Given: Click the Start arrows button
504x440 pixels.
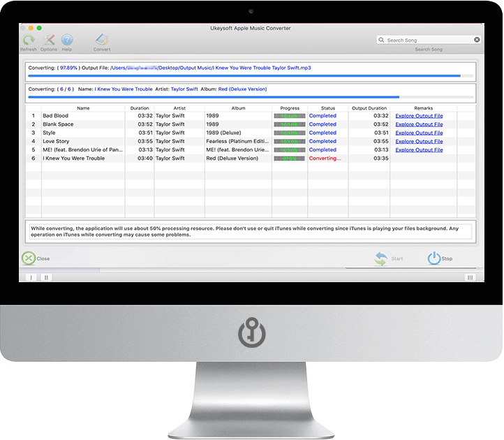Looking at the screenshot, I should [x=381, y=258].
